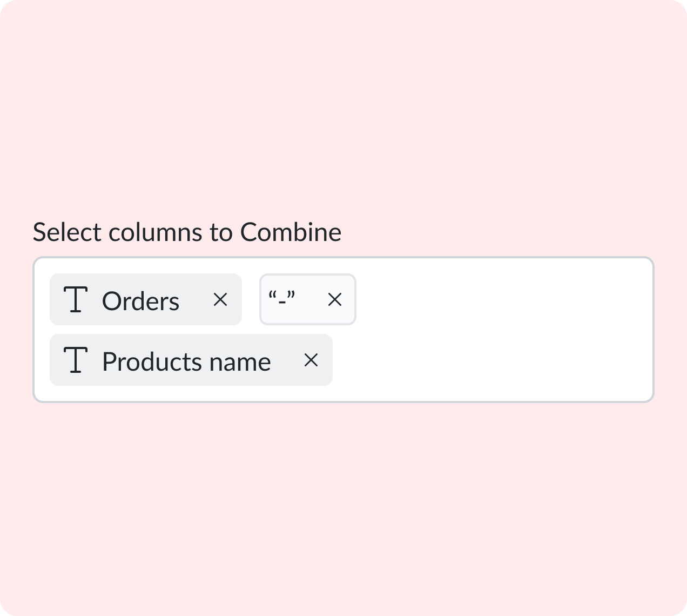Click the word "Select" in the heading

click(67, 232)
